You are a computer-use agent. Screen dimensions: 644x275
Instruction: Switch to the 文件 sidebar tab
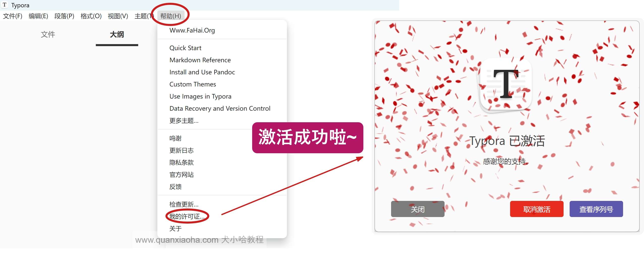click(x=48, y=34)
